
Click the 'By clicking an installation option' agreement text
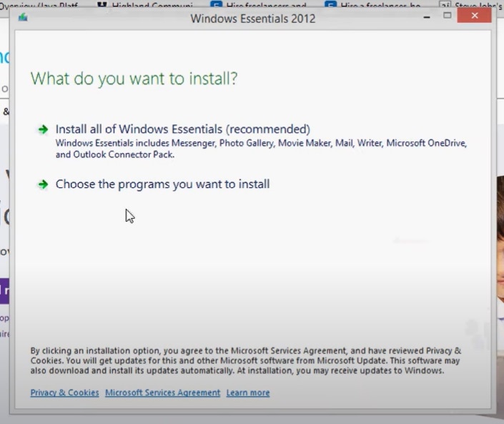click(246, 360)
